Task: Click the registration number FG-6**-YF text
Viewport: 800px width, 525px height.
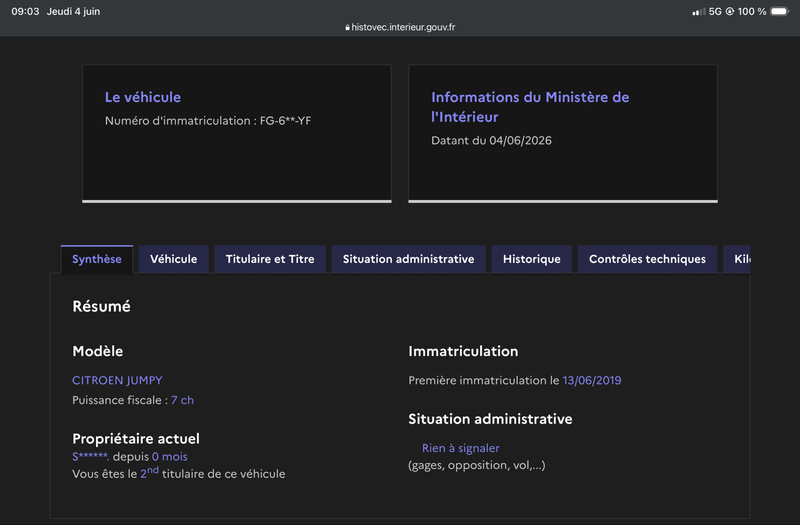Action: tap(285, 121)
